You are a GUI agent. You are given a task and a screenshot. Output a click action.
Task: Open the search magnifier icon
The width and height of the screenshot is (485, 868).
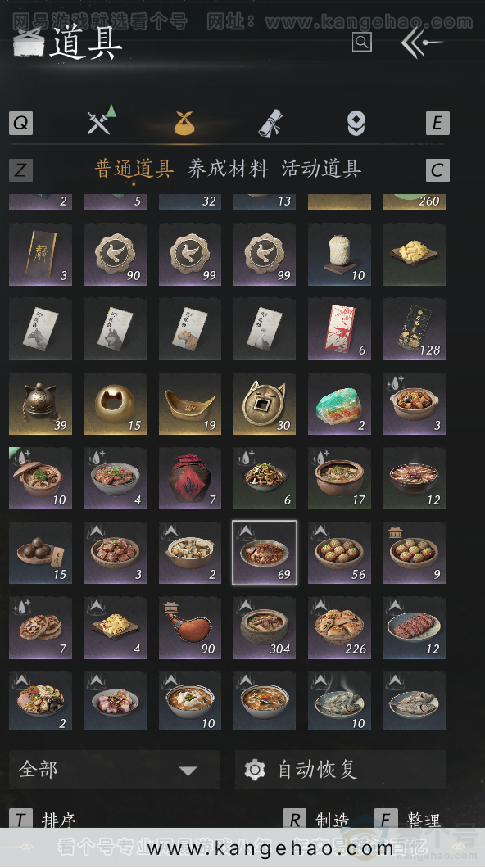point(361,42)
